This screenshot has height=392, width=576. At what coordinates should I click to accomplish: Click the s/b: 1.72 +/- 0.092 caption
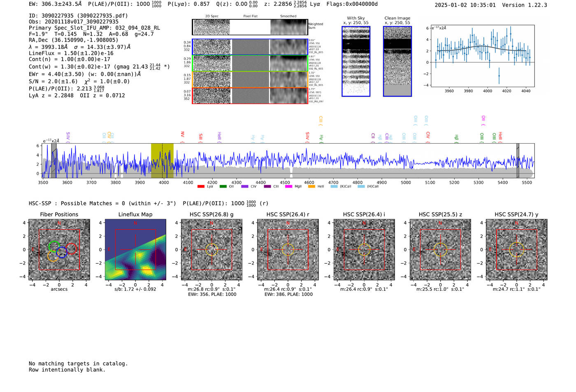135,289
